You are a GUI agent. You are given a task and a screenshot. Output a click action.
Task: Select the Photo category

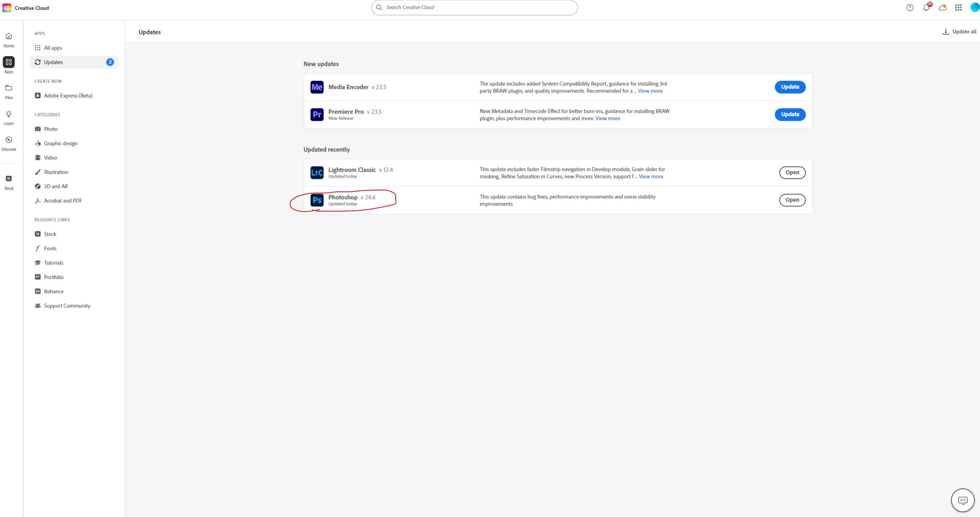pos(50,129)
